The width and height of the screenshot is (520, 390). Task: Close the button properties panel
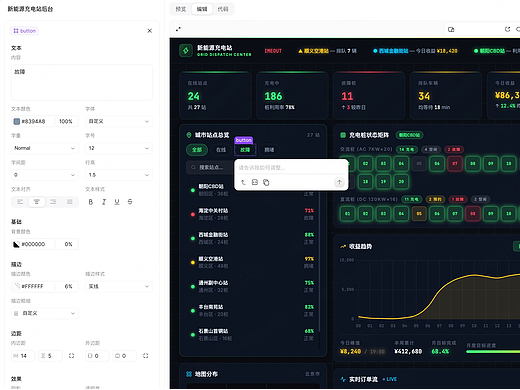150,31
